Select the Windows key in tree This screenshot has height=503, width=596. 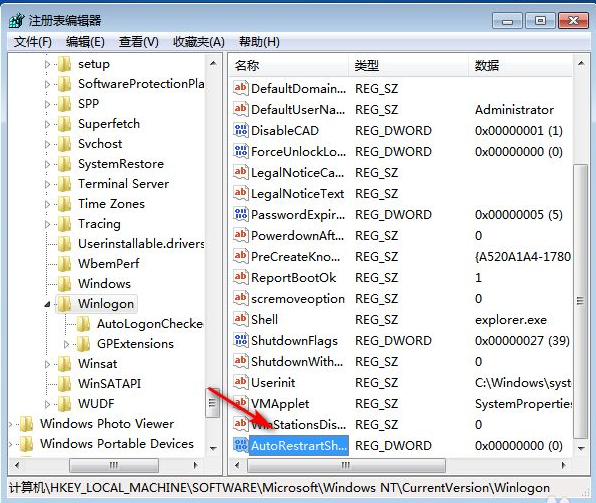104,284
